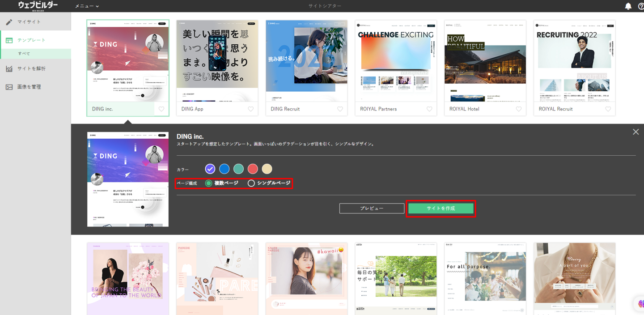Favorite the ROIYAL Partners template
The image size is (644, 315).
click(x=429, y=109)
